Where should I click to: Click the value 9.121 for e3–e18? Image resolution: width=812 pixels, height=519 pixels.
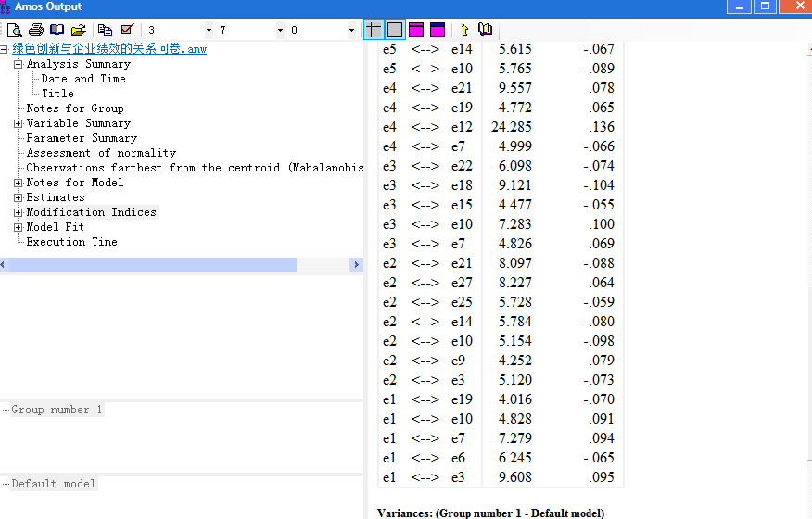515,185
